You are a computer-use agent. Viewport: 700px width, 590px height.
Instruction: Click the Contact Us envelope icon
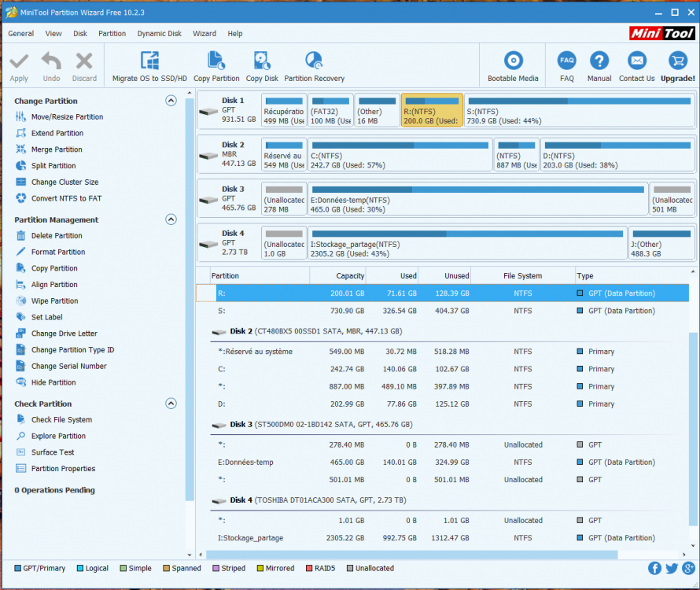636,61
